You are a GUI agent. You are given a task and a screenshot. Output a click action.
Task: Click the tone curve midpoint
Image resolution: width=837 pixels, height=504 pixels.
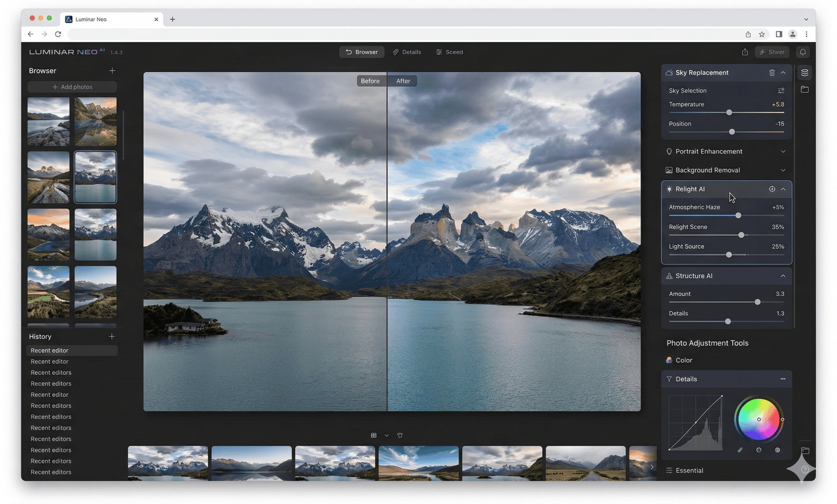click(696, 422)
